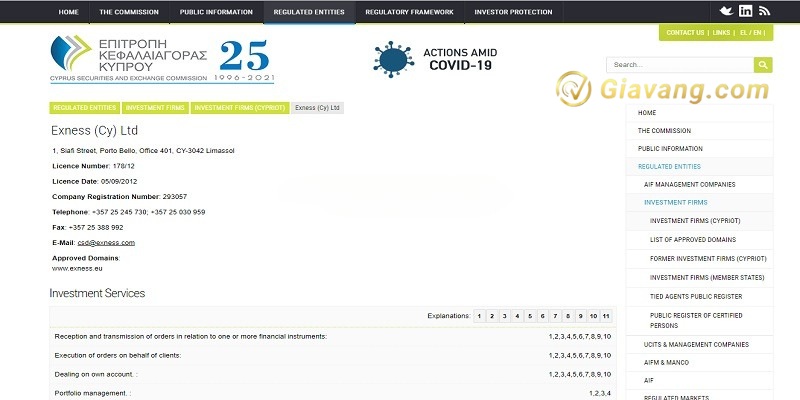Click explanation number 11 box
800x400 pixels.
606,316
